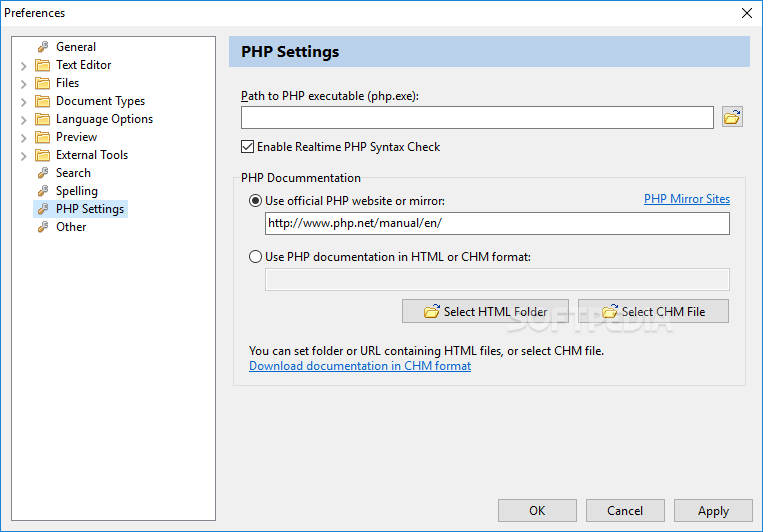Screen dimensions: 763x532
Task: Click the browse folder icon beside PHP path
Action: (732, 117)
